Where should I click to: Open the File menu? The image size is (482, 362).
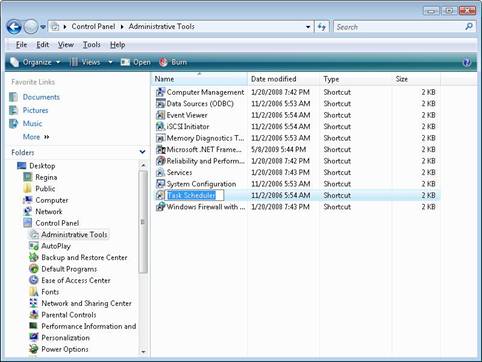pos(21,45)
